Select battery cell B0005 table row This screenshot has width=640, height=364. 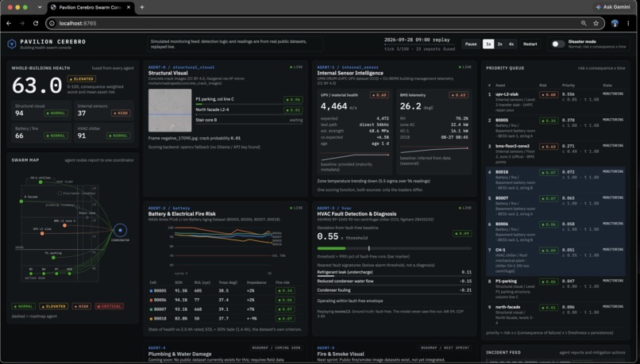226,290
